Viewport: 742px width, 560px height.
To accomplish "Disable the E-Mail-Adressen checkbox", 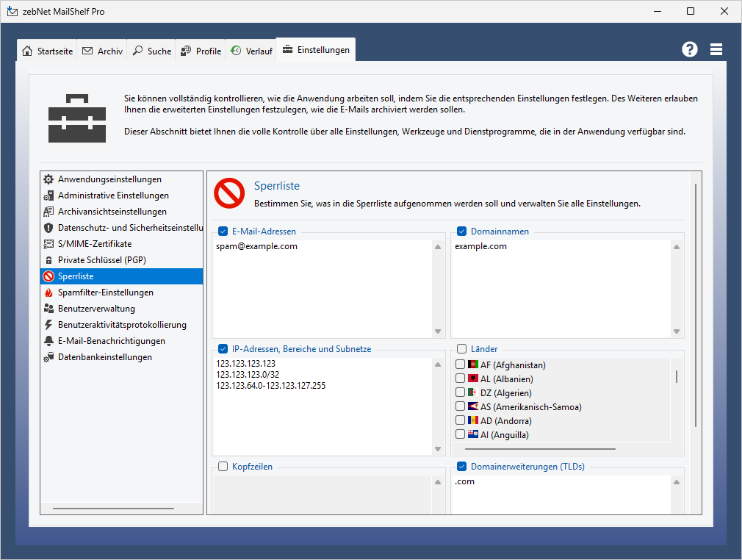I will tap(223, 231).
